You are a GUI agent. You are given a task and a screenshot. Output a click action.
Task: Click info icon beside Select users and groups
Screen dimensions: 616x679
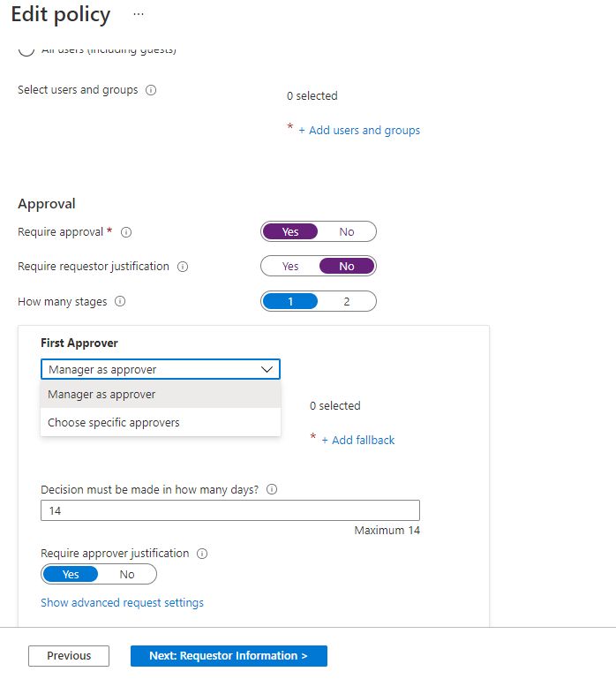point(151,90)
